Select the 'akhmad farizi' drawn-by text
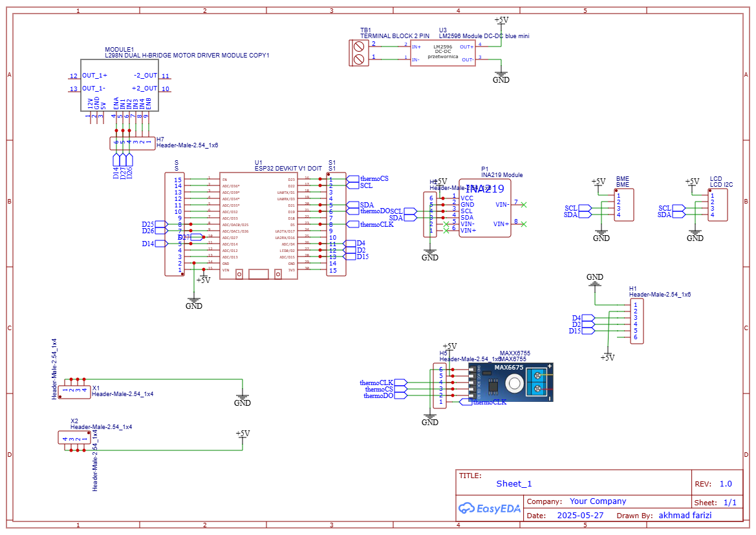The width and height of the screenshot is (756, 535). coord(684,516)
